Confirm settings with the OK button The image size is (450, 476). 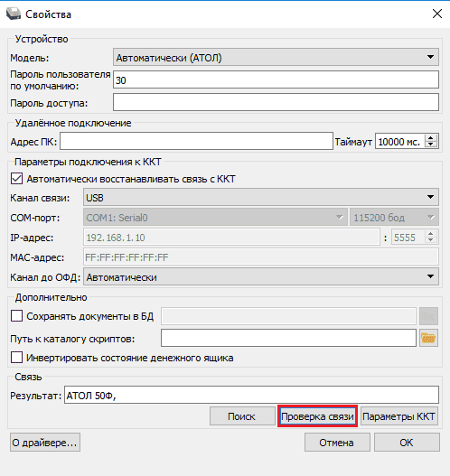[407, 443]
